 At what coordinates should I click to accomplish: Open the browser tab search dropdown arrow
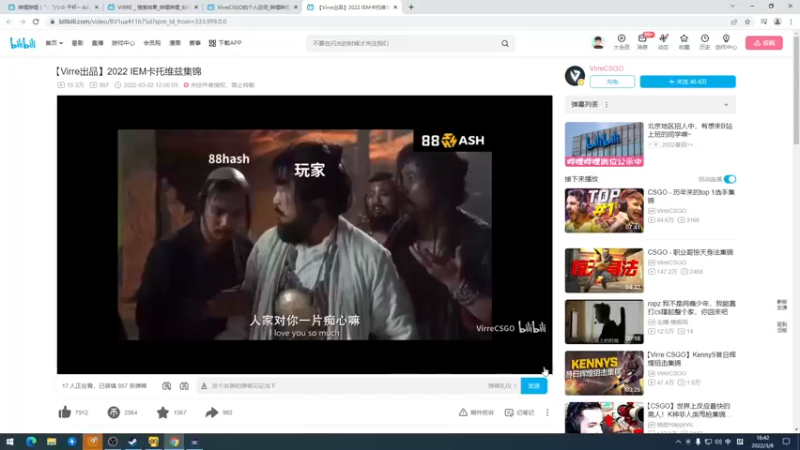click(733, 7)
